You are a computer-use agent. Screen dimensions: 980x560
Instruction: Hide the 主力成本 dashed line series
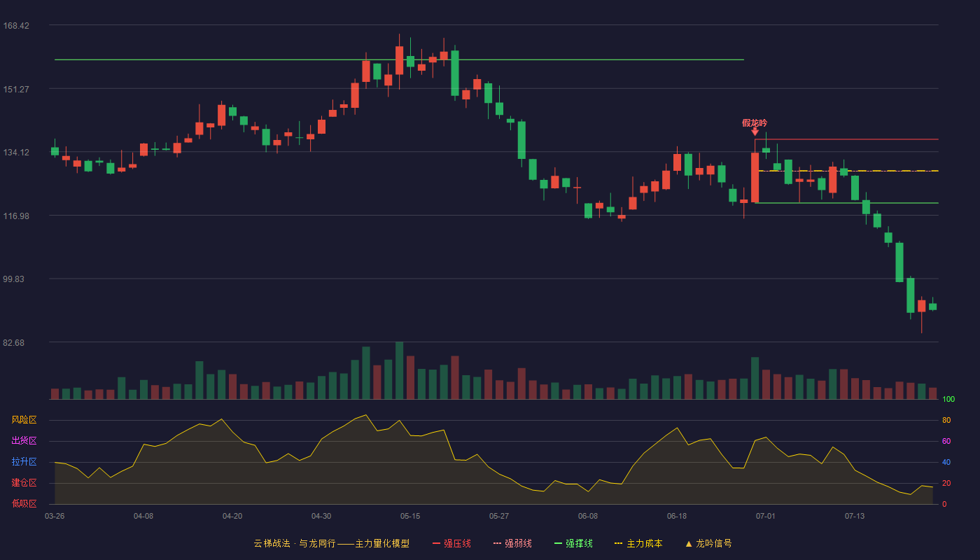pyautogui.click(x=638, y=543)
